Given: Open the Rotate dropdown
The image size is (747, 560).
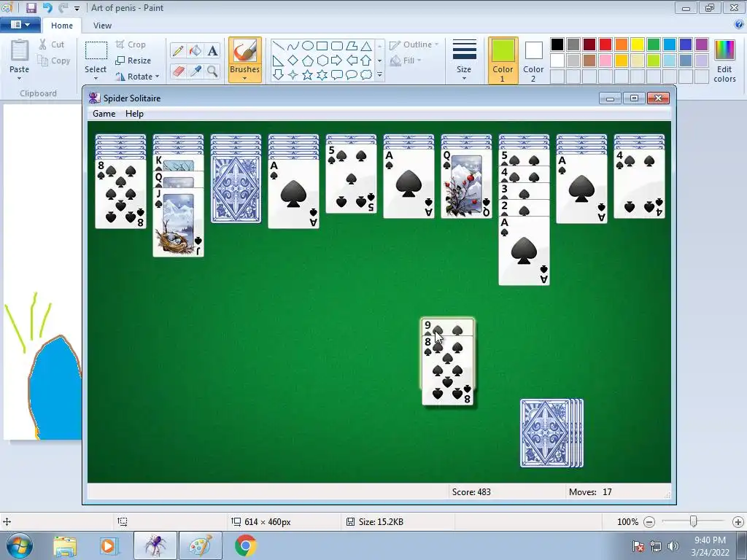Looking at the screenshot, I should pyautogui.click(x=137, y=76).
